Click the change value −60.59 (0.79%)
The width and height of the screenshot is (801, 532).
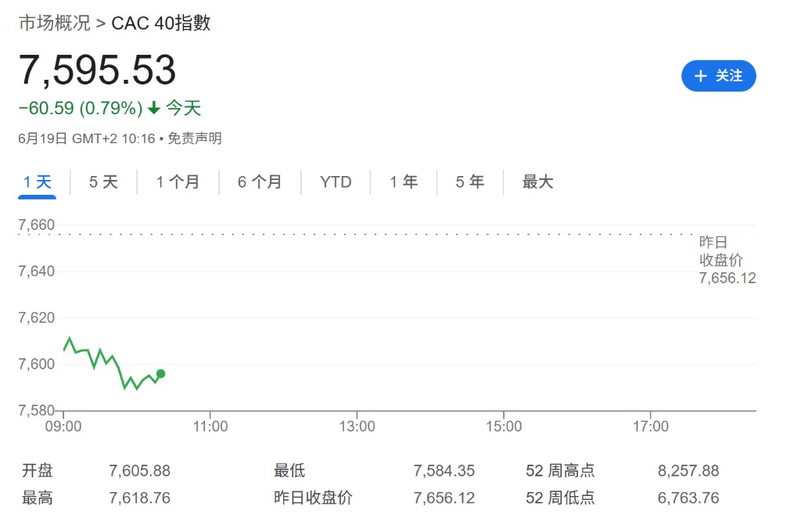point(81,108)
